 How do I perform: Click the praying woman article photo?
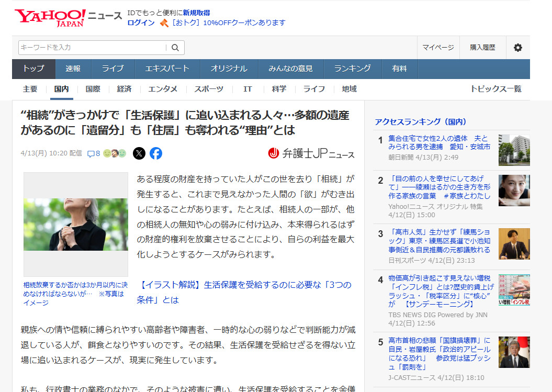[x=76, y=224]
